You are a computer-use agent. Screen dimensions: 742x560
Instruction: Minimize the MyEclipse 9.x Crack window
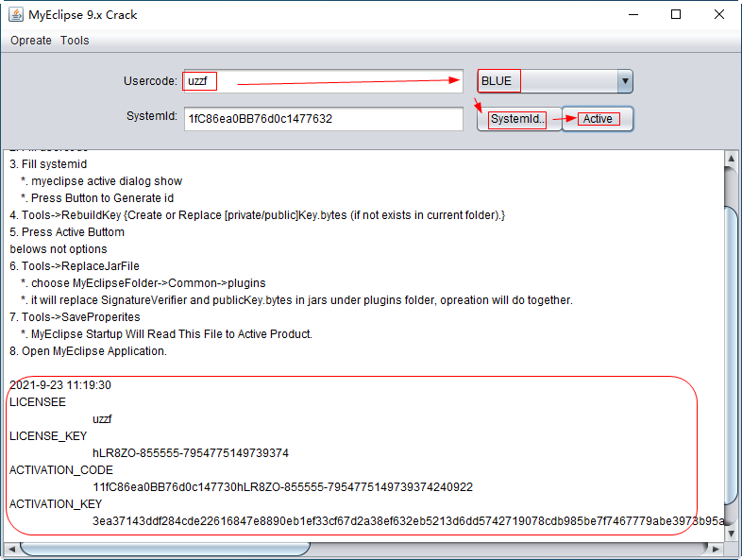pos(632,14)
